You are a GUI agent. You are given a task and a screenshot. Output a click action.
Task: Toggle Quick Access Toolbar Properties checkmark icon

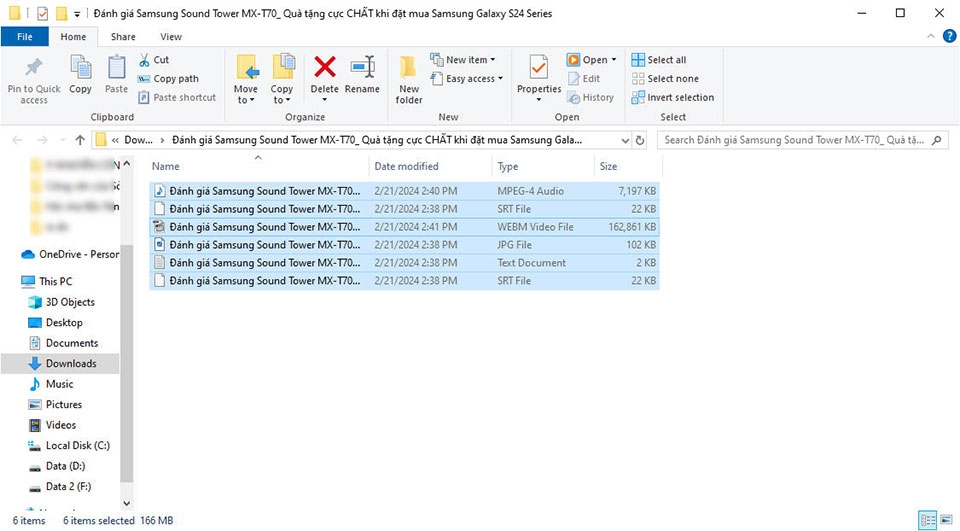coord(42,13)
